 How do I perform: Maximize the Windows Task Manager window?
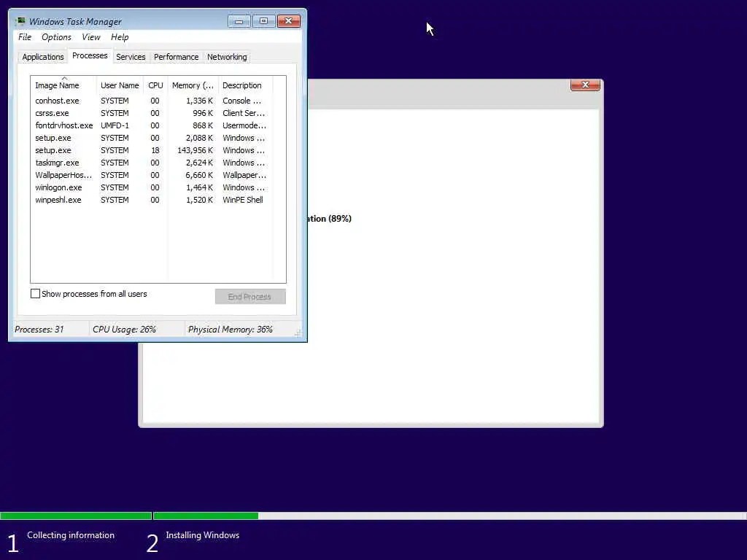point(263,21)
